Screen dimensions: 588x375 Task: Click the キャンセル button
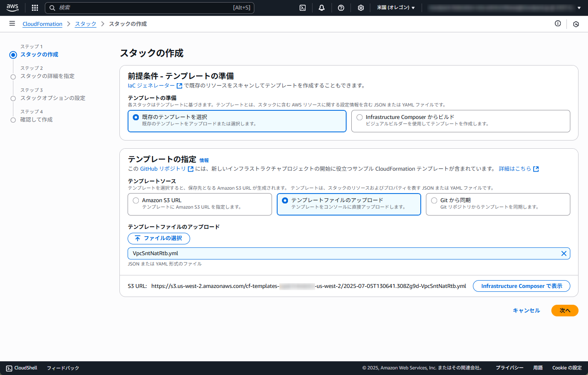526,311
